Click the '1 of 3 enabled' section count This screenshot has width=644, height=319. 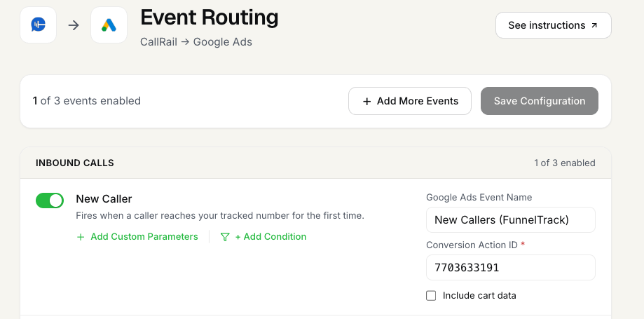click(x=564, y=163)
